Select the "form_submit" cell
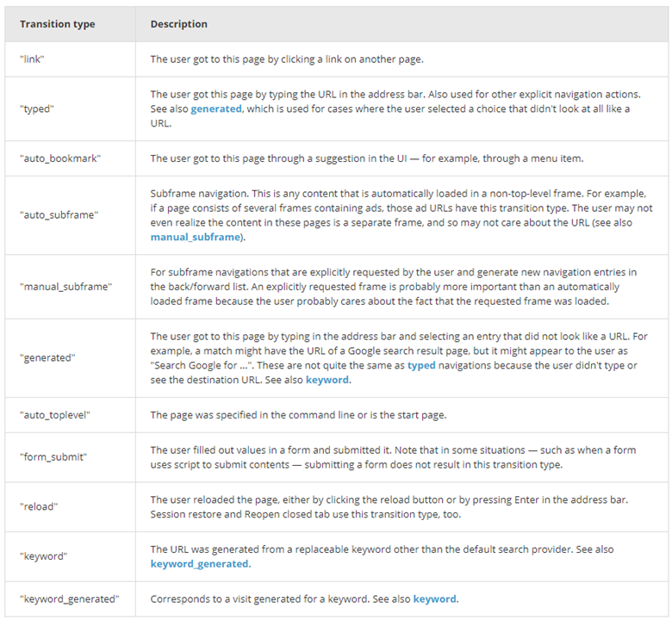The height and width of the screenshot is (620, 672). coord(71,457)
